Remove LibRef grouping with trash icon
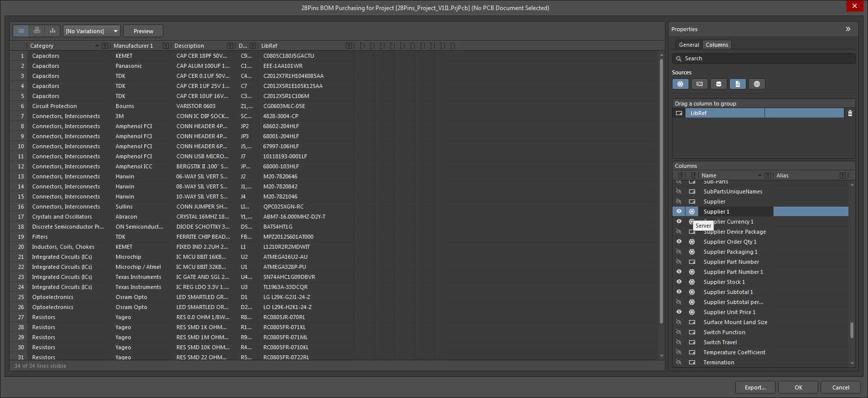Viewport: 868px width, 398px height. (850, 113)
